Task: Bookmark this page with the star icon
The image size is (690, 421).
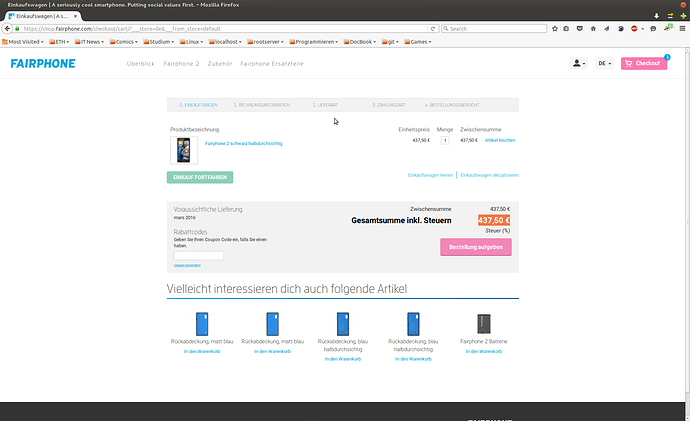Action: point(554,29)
